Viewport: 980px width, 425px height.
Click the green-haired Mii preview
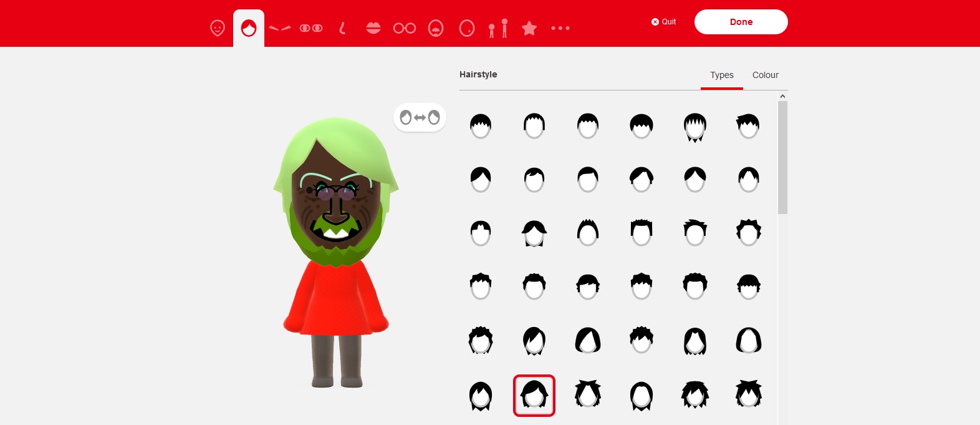[x=336, y=252]
